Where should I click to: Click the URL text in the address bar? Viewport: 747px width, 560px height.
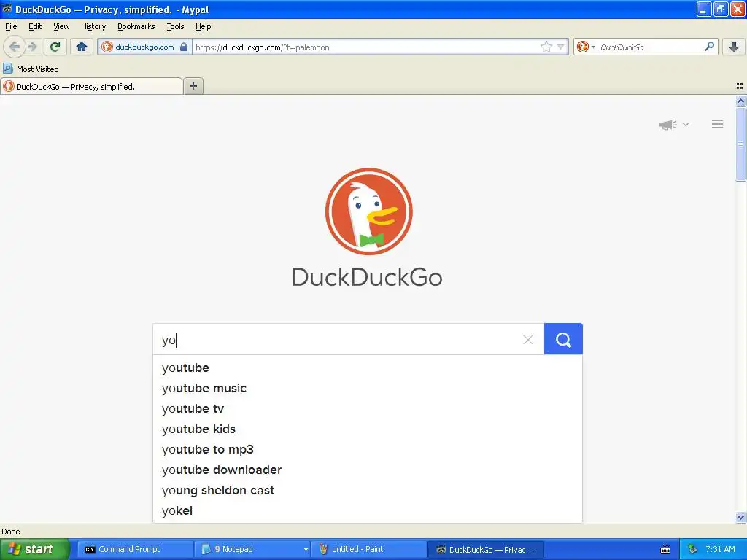point(262,47)
